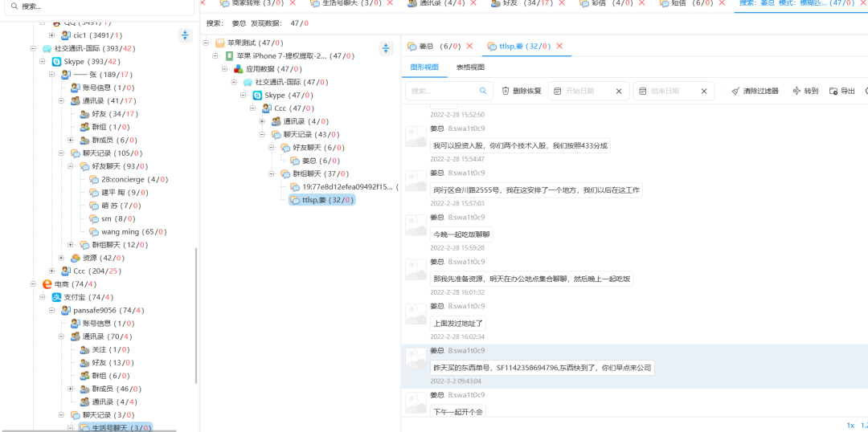
Task: Click the message containing SF1142358694796
Action: point(542,368)
